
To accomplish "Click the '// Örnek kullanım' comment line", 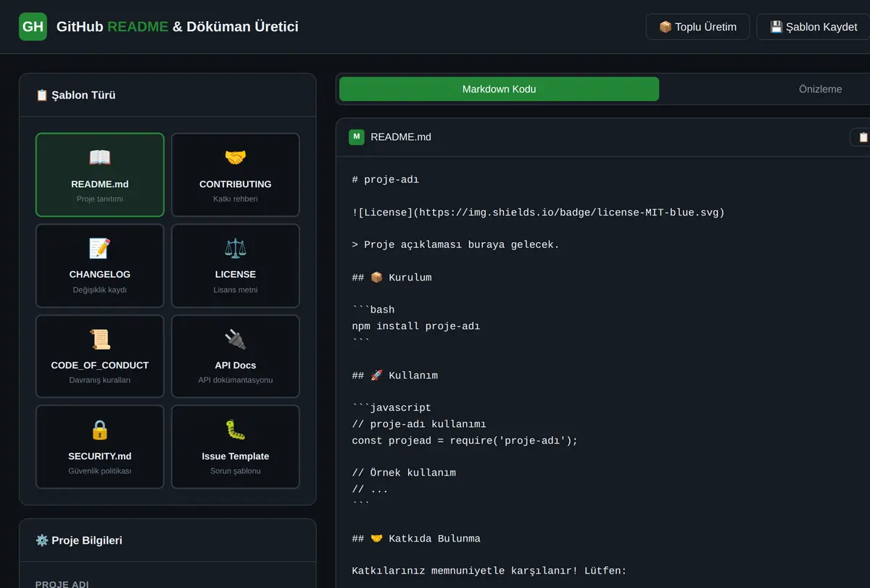I will point(404,473).
